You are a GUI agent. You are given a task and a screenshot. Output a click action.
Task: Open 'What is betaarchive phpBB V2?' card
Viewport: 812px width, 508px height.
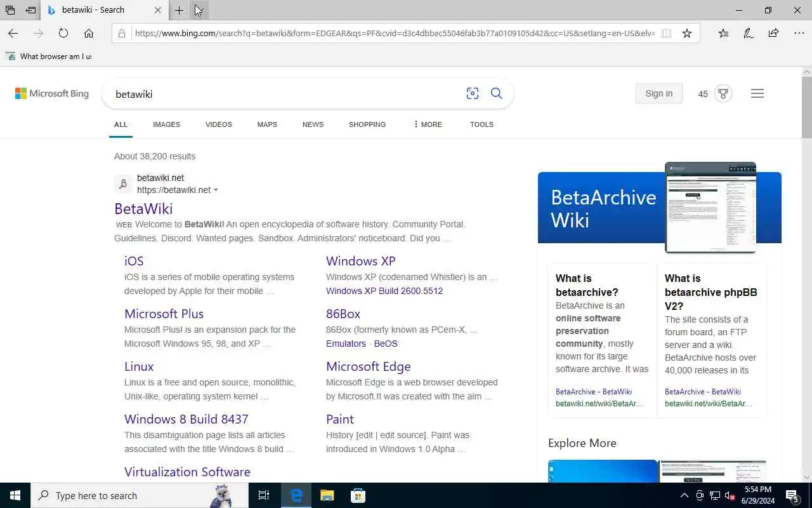pyautogui.click(x=712, y=340)
